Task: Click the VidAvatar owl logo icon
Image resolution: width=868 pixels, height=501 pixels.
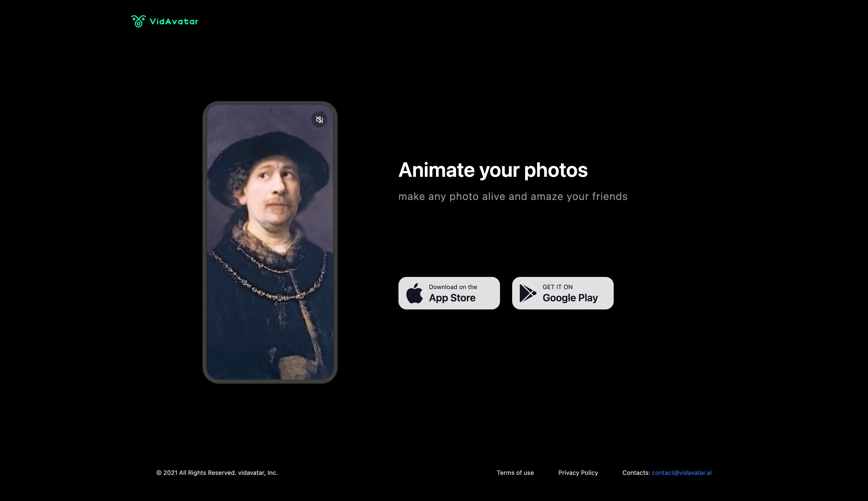Action: (138, 21)
